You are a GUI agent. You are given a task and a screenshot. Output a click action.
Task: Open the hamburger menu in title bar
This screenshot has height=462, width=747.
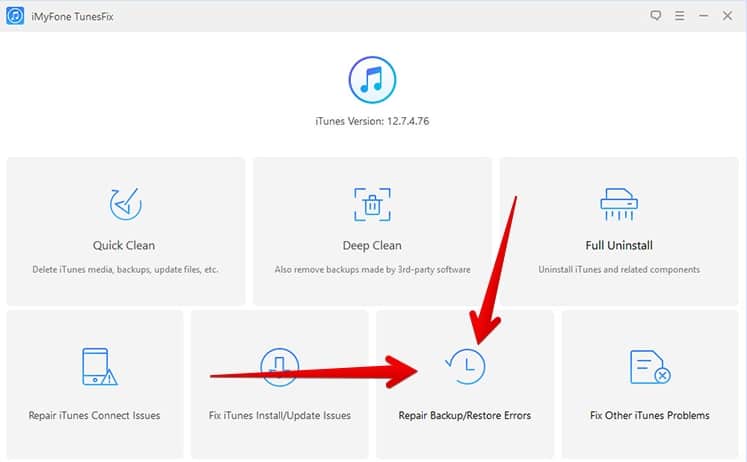[x=680, y=16]
